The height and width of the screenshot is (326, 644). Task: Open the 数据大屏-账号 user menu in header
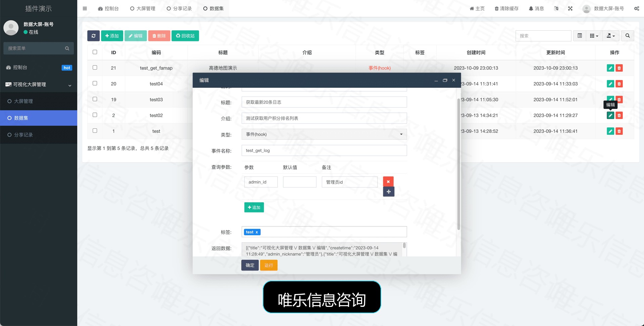603,8
